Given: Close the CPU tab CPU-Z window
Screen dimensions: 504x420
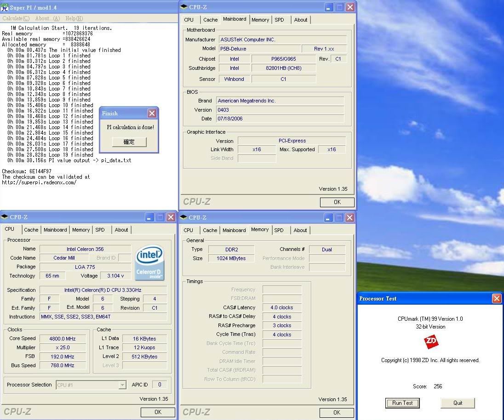Looking at the screenshot, I should [x=171, y=217].
